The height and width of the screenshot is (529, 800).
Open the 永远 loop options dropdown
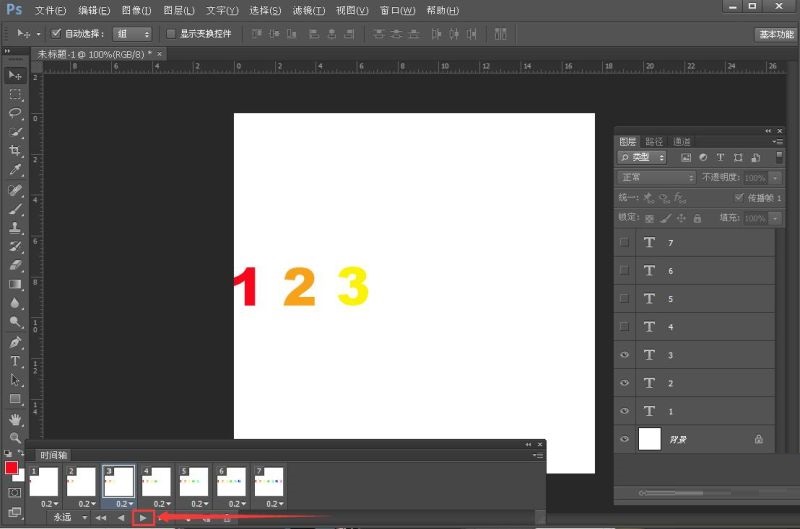[x=70, y=518]
